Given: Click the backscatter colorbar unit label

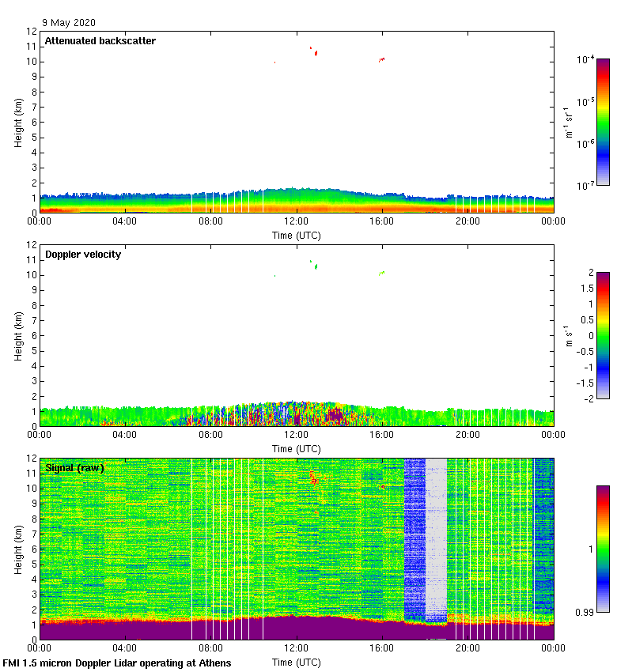Looking at the screenshot, I should pyautogui.click(x=568, y=122).
